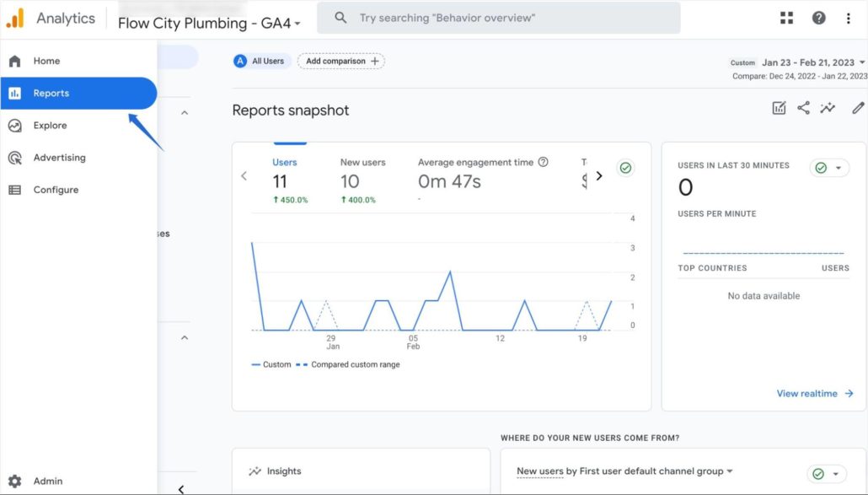The height and width of the screenshot is (495, 868).
Task: Click the Explore icon in sidebar
Action: coord(15,126)
